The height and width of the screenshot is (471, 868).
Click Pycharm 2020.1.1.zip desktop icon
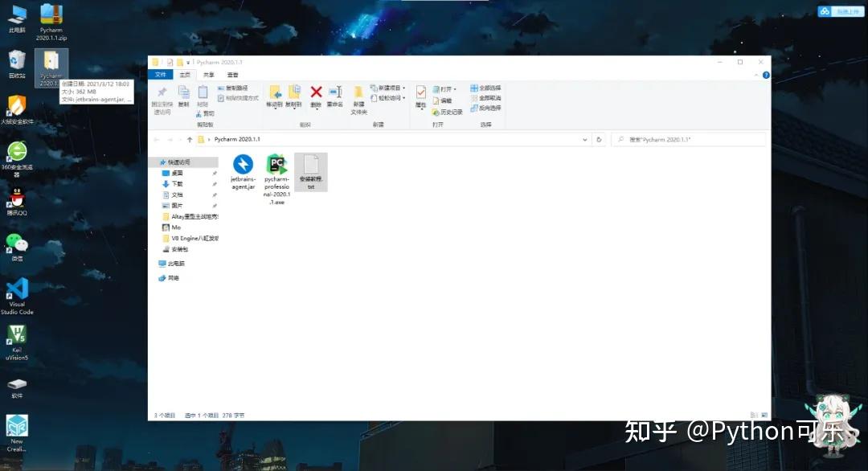click(51, 23)
